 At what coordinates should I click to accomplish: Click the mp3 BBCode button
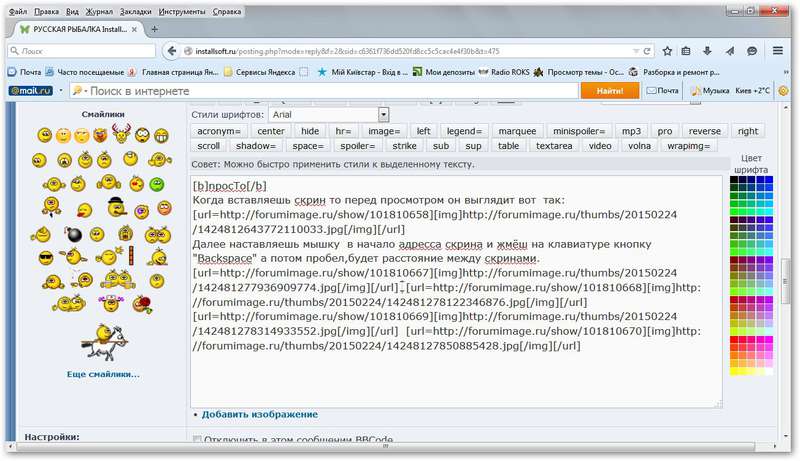point(631,131)
